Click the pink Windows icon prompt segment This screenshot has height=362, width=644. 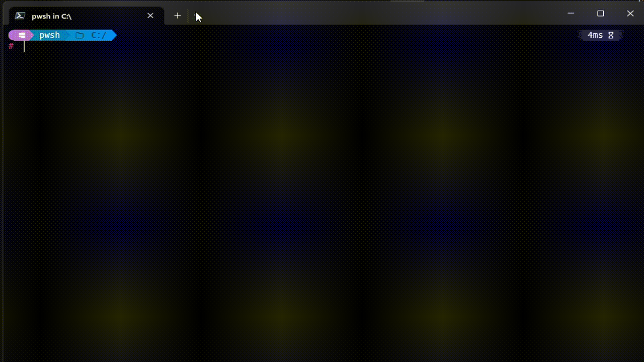[22, 35]
